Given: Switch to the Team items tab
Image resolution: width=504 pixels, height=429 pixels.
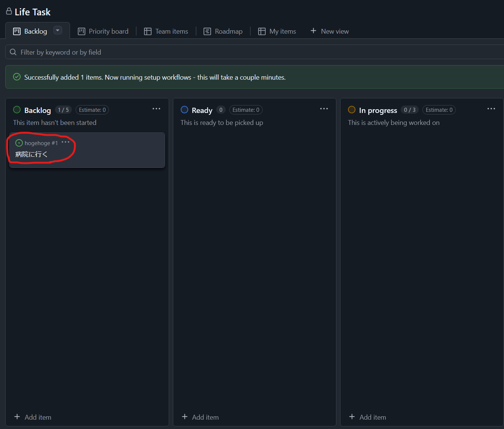Looking at the screenshot, I should [x=167, y=31].
